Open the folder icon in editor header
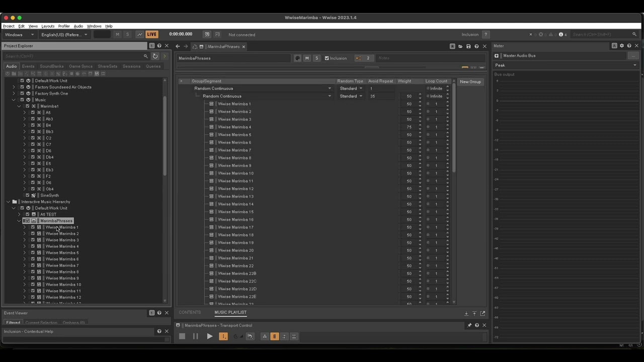The width and height of the screenshot is (644, 362). tap(460, 46)
